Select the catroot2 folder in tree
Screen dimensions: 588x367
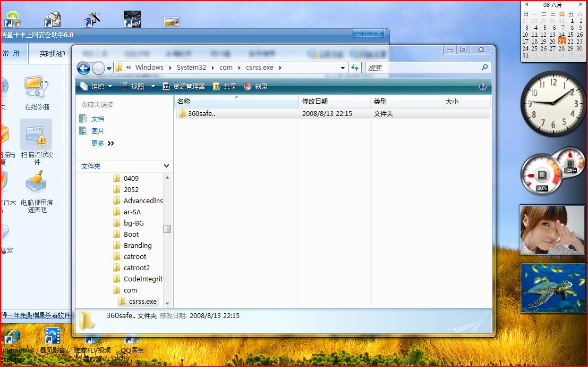[137, 268]
